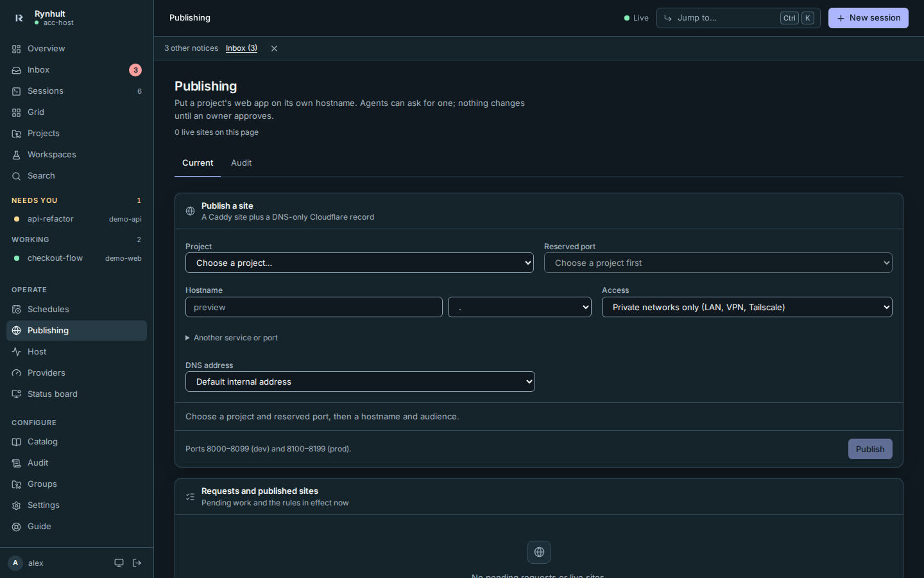924x578 pixels.
Task: Click the Publish button
Action: tap(870, 449)
